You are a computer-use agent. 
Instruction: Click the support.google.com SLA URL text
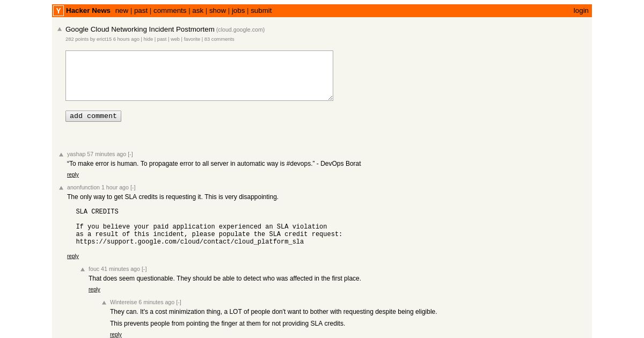190,242
